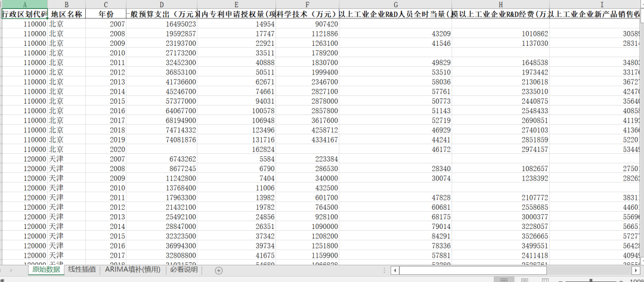Select cell with value 3000377
Screen dimensions: 644x282
click(501, 216)
